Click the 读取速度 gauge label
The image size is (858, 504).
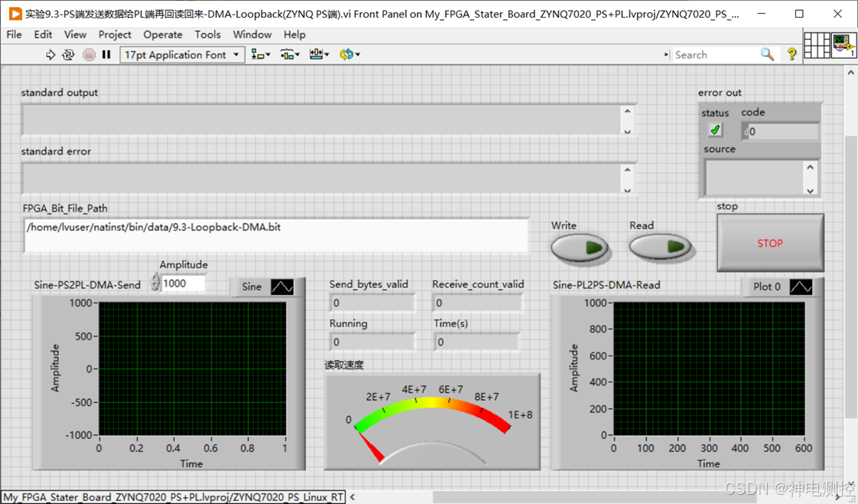click(343, 365)
